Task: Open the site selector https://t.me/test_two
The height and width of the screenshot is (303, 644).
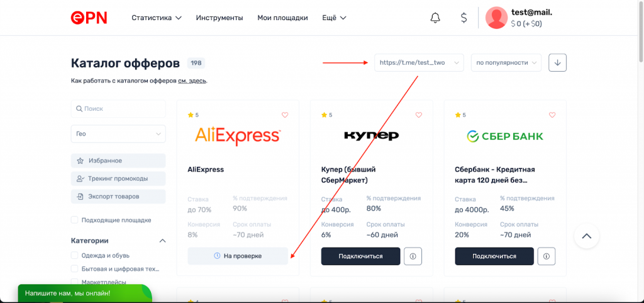Action: [419, 63]
